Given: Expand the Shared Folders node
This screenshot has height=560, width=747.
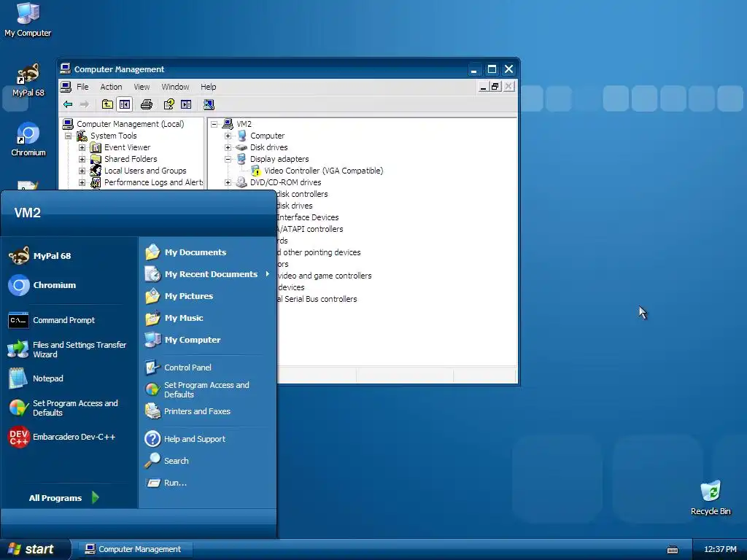Looking at the screenshot, I should coord(82,159).
